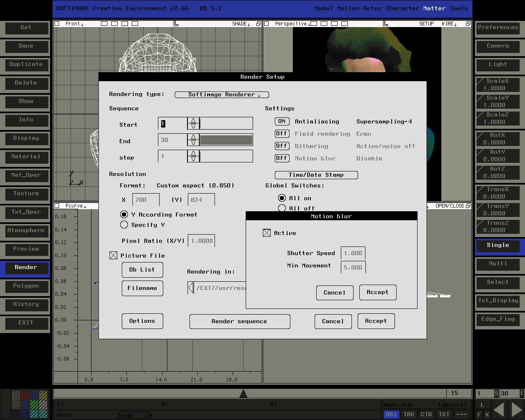Click the play backward arrow in playback controls

(499, 410)
